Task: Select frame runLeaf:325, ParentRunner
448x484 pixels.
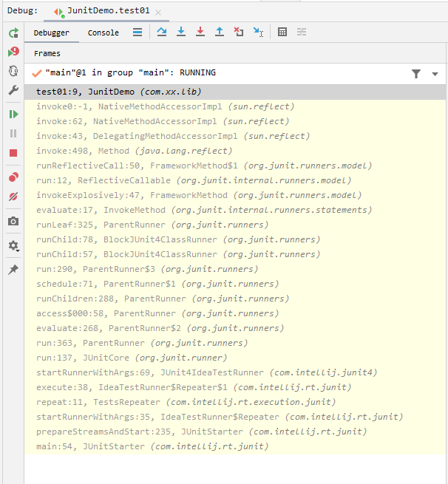Action: 235,225
